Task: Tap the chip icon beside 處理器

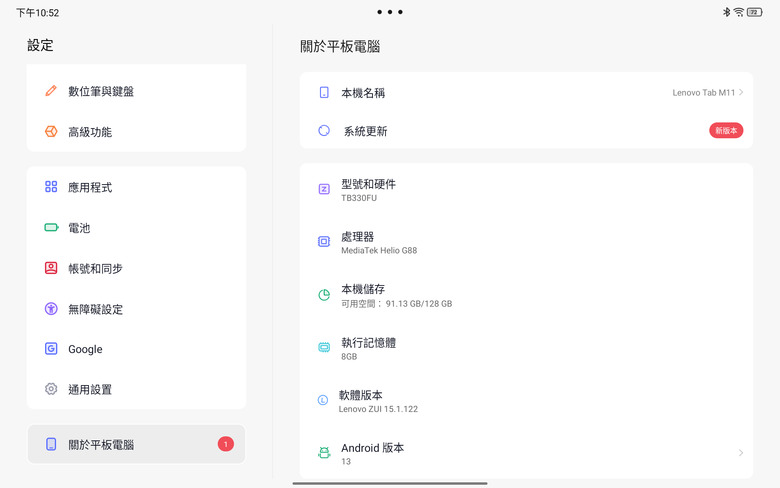Action: coord(324,242)
